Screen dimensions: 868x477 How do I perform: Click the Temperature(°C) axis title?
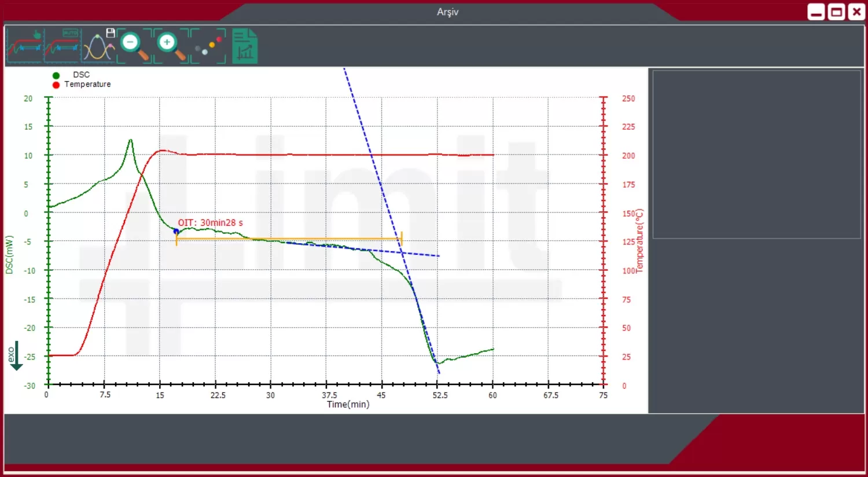click(x=639, y=241)
